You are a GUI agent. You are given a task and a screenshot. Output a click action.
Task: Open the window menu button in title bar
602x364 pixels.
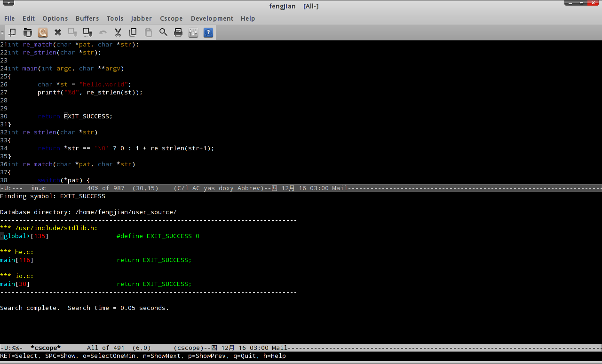click(x=8, y=3)
